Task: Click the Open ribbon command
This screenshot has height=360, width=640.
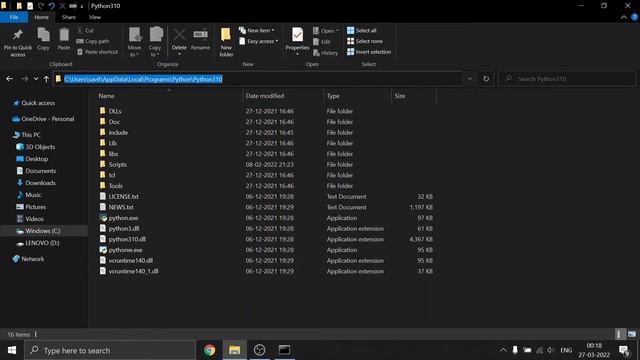Action: coord(326,31)
